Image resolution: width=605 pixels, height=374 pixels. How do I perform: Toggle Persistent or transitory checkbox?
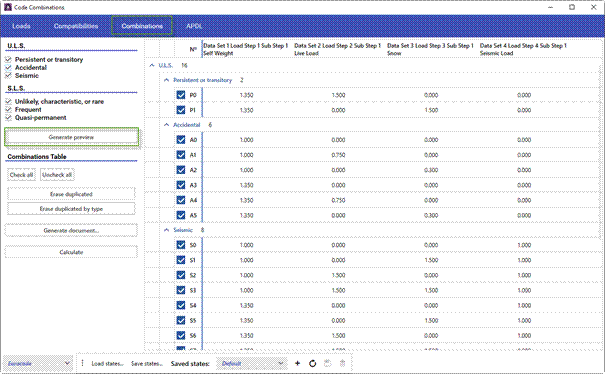coord(8,59)
